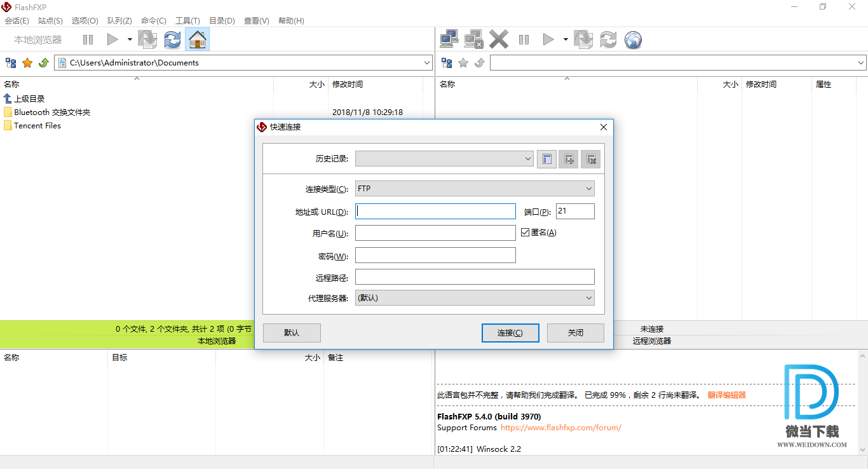Sort remote list by 属性 column

point(834,84)
